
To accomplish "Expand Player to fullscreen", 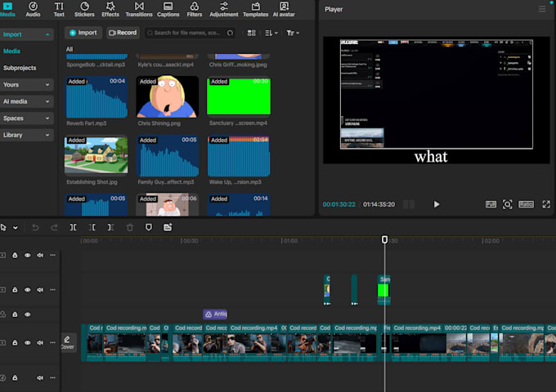I will point(546,204).
